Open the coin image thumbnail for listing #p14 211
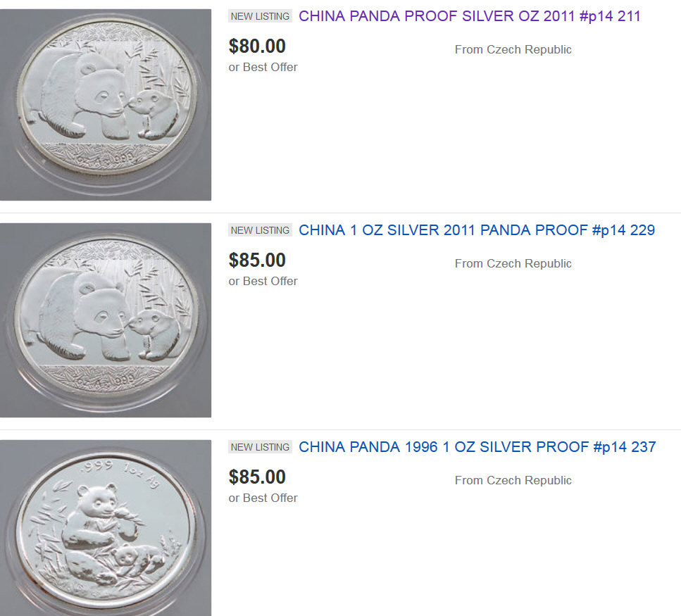Screen dimensions: 681x616 coord(106,104)
